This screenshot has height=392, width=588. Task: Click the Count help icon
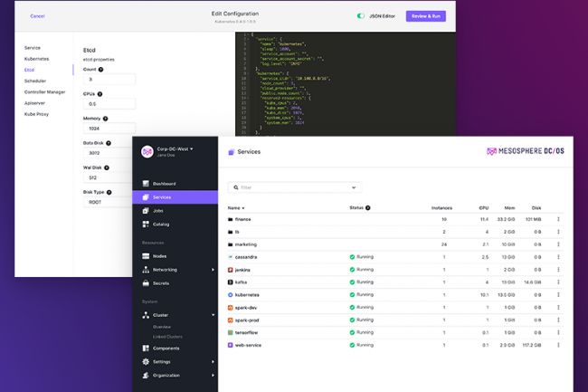tap(100, 70)
